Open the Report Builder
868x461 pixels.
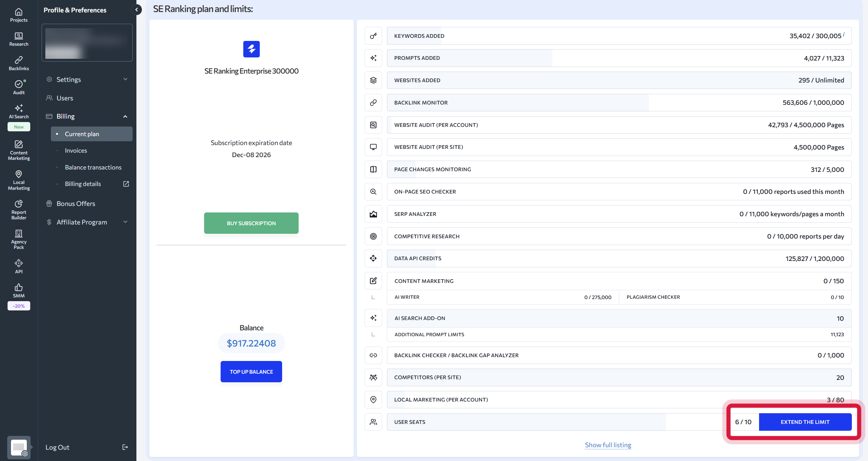tap(19, 210)
